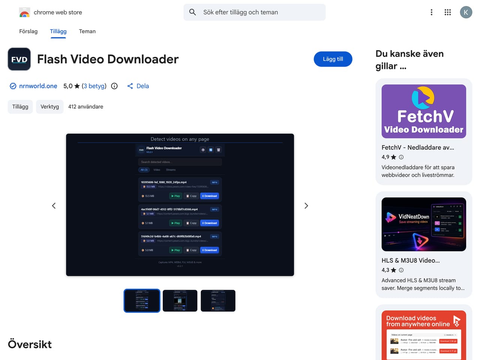The width and height of the screenshot is (480, 360).
Task: Open the Download videos from anywhere card
Action: pos(424,335)
